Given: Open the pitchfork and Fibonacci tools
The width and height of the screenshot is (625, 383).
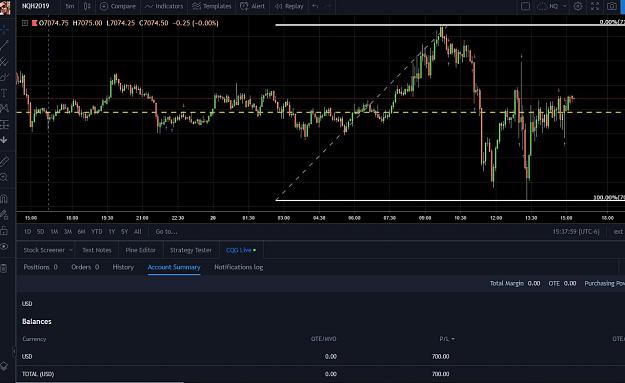Looking at the screenshot, I should coord(4,61).
